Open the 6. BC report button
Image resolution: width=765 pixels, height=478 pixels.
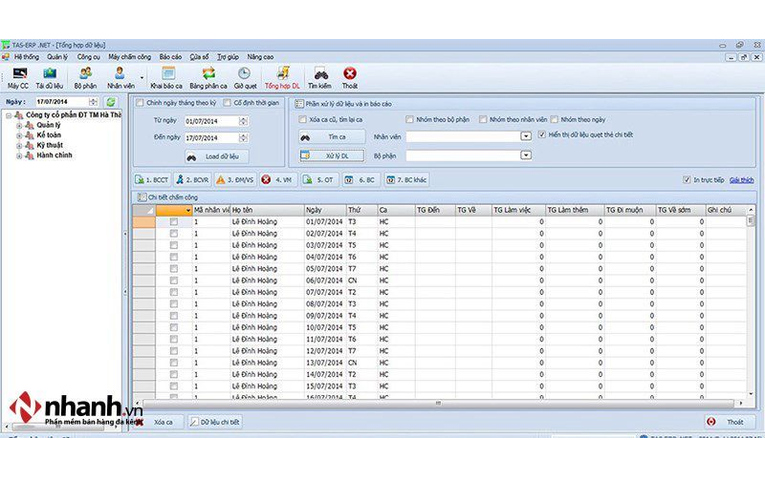click(x=361, y=180)
